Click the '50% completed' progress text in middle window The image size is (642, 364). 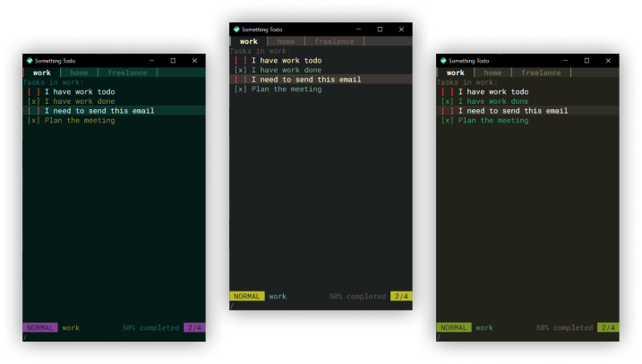point(357,296)
